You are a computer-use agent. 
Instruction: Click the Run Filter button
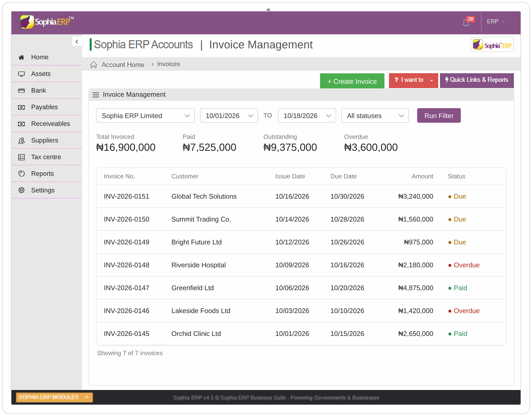coord(439,116)
